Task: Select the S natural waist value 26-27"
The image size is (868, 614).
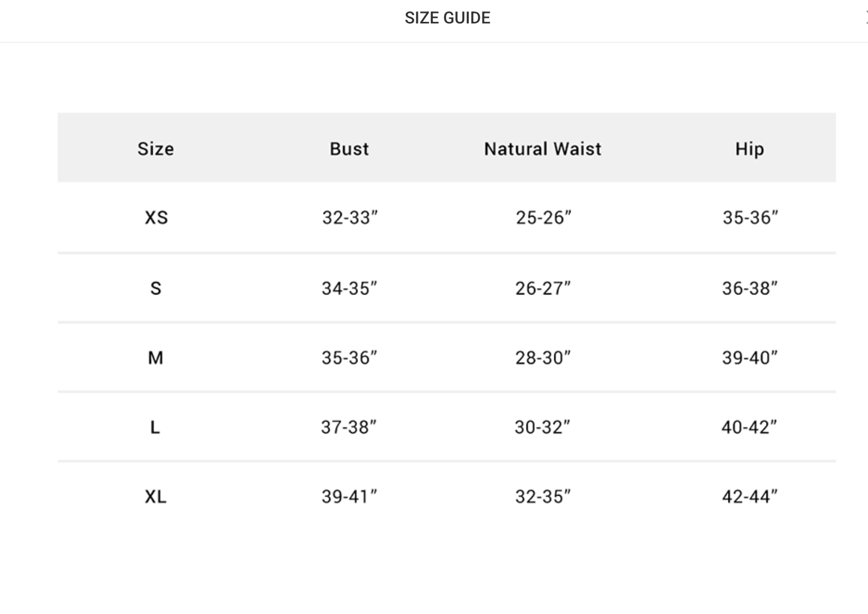Action: tap(543, 288)
